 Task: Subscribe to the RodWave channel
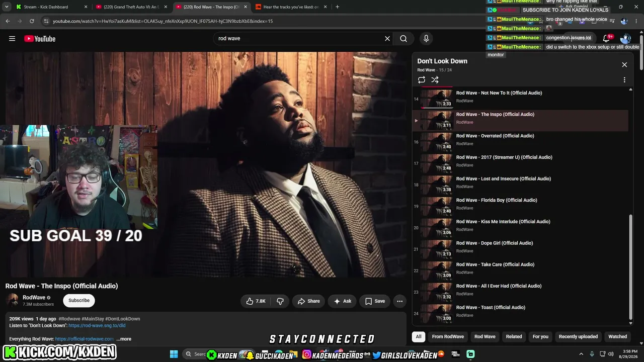79,301
